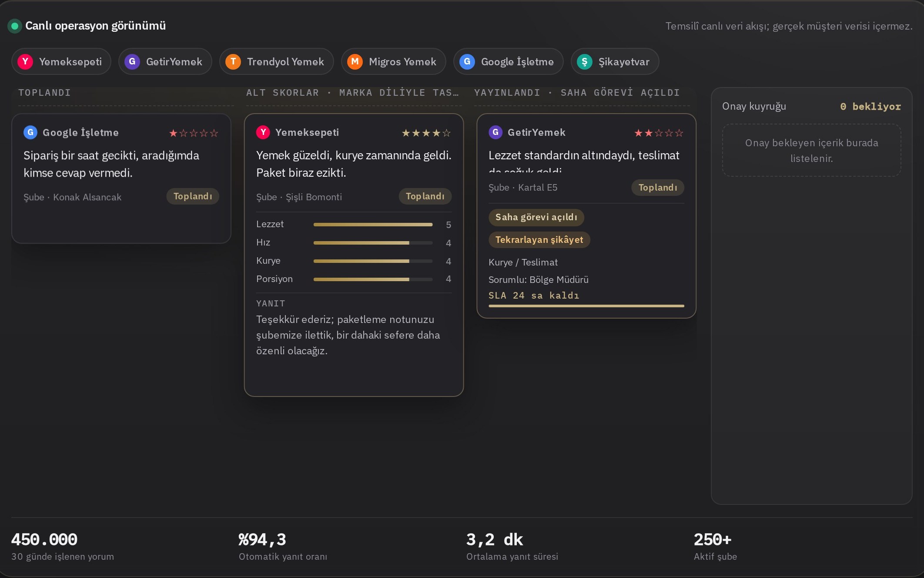The height and width of the screenshot is (578, 924).
Task: Click the orange T icon in Trendyol Yemek chip
Action: point(233,61)
